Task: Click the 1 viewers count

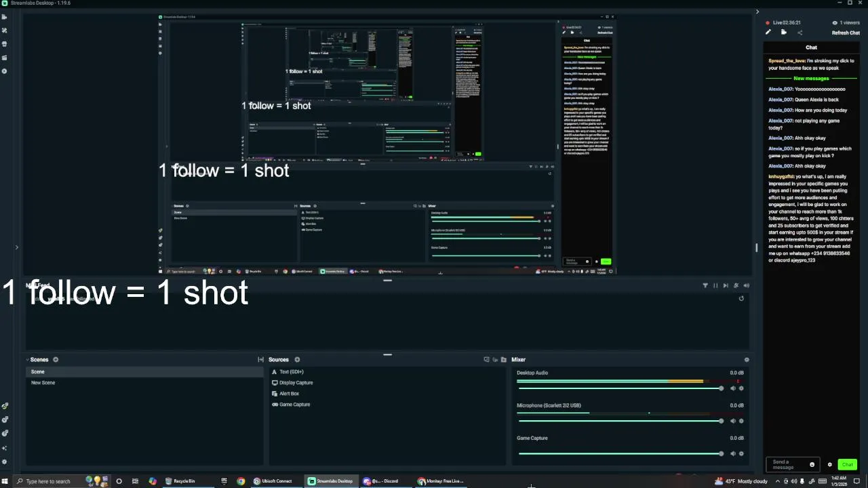Action: (845, 22)
